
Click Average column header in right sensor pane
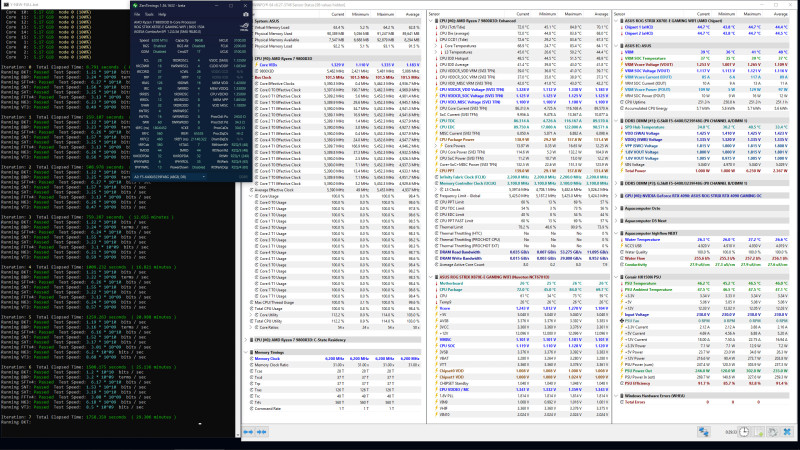[x=779, y=14]
